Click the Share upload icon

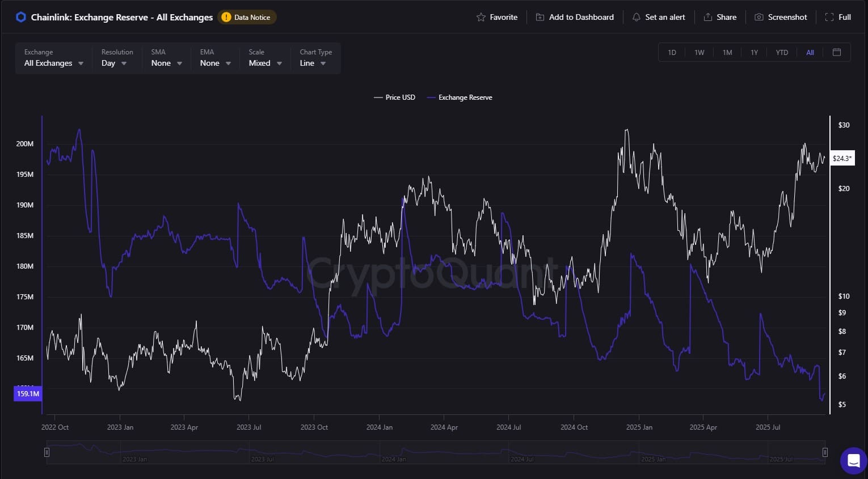(708, 17)
